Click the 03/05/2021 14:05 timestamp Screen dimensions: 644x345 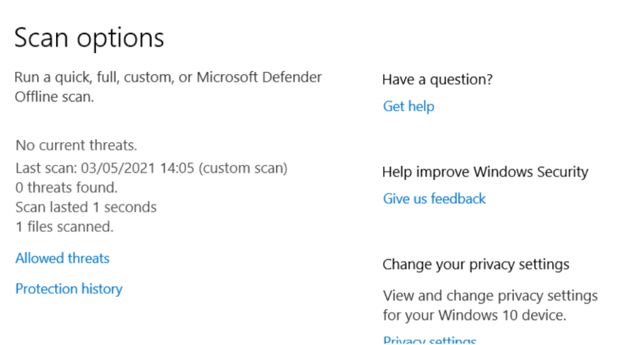[x=137, y=168]
